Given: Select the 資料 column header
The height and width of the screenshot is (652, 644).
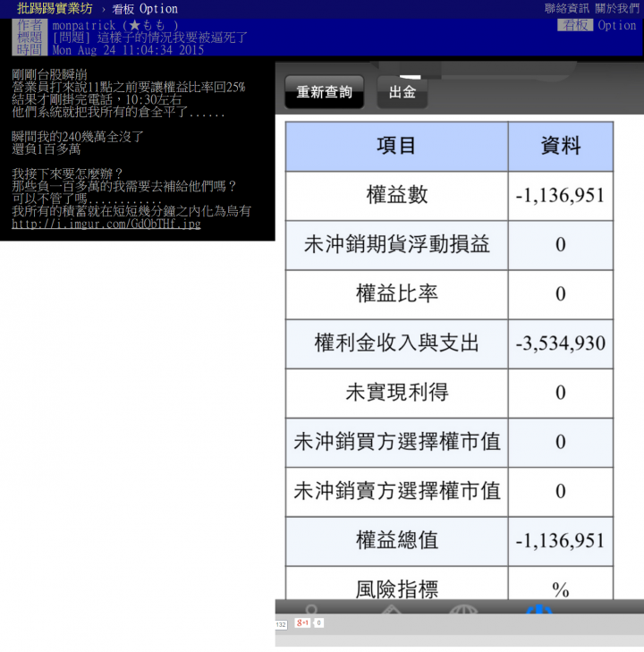Looking at the screenshot, I should (561, 147).
